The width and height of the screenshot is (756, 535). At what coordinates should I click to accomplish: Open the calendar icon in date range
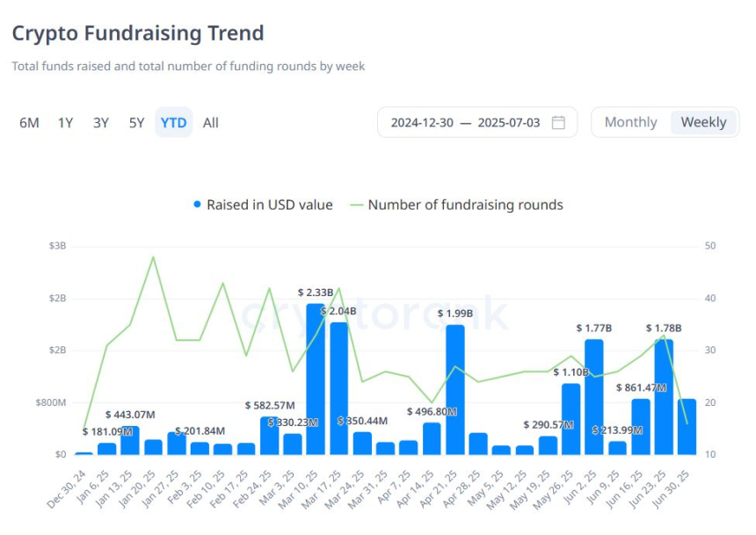click(558, 122)
